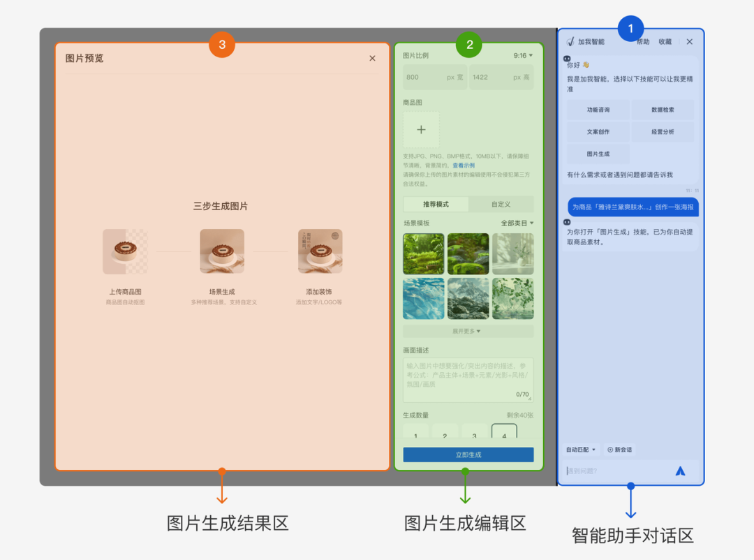The height and width of the screenshot is (560, 754).
Task: Switch to the 自定义 tab
Action: pyautogui.click(x=502, y=204)
